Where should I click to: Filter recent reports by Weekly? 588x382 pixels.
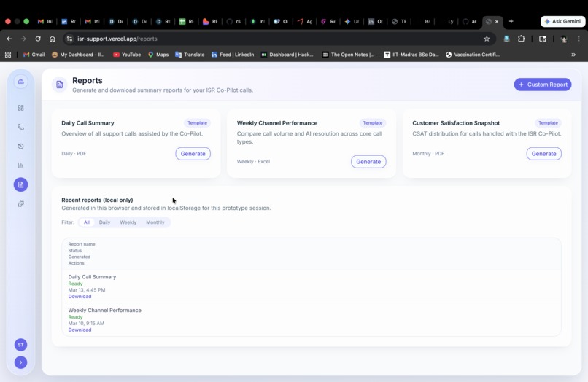pyautogui.click(x=128, y=222)
